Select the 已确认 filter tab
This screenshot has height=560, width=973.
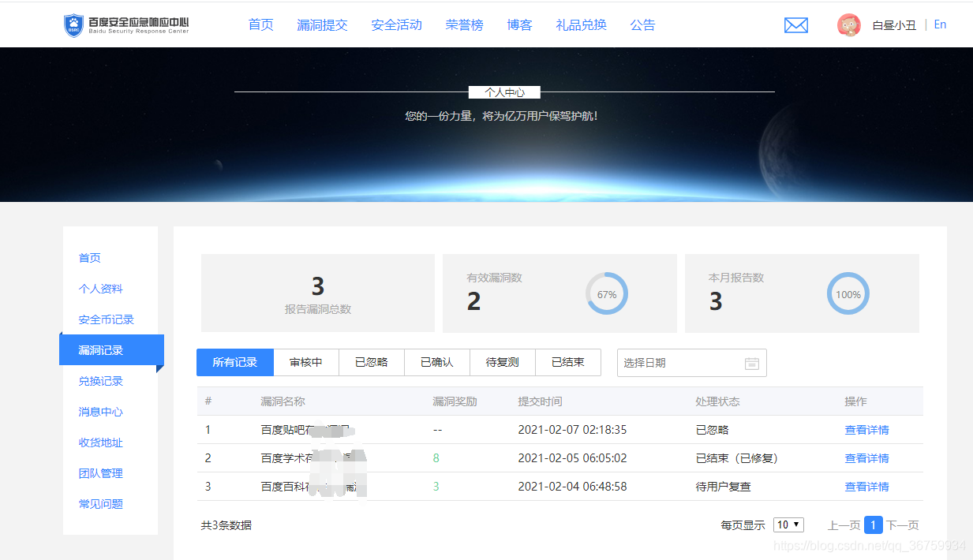(x=437, y=363)
